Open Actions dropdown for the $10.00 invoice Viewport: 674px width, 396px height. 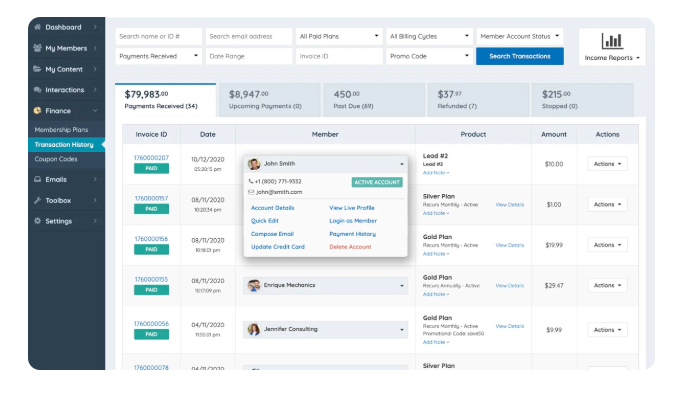tap(607, 164)
